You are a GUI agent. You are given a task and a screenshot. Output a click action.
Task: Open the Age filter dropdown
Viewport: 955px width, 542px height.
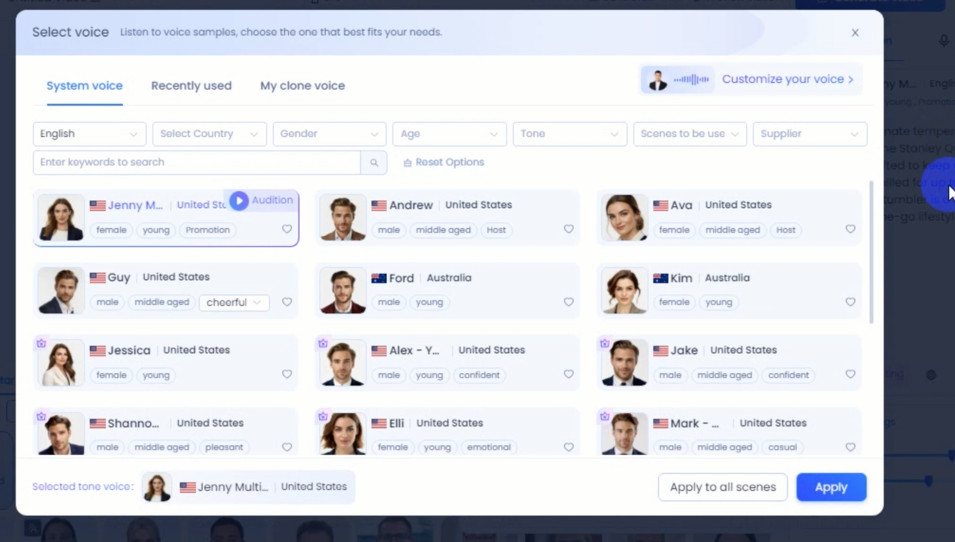[x=449, y=134]
